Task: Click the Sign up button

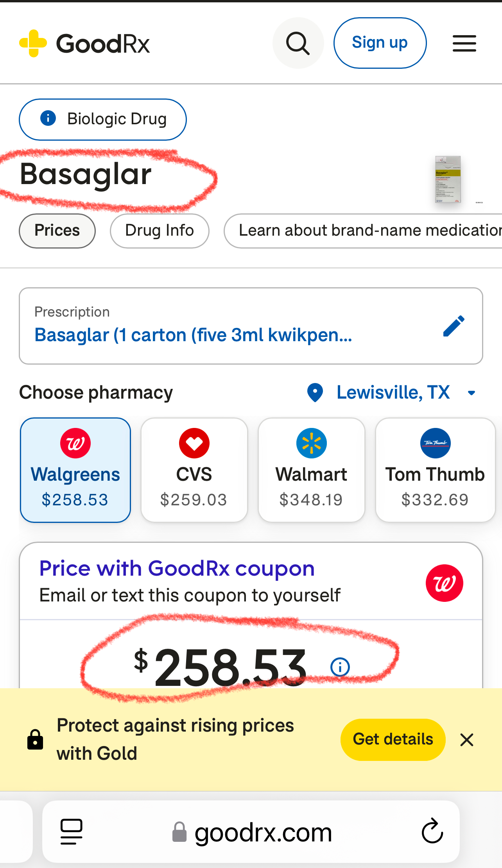Action: tap(380, 43)
